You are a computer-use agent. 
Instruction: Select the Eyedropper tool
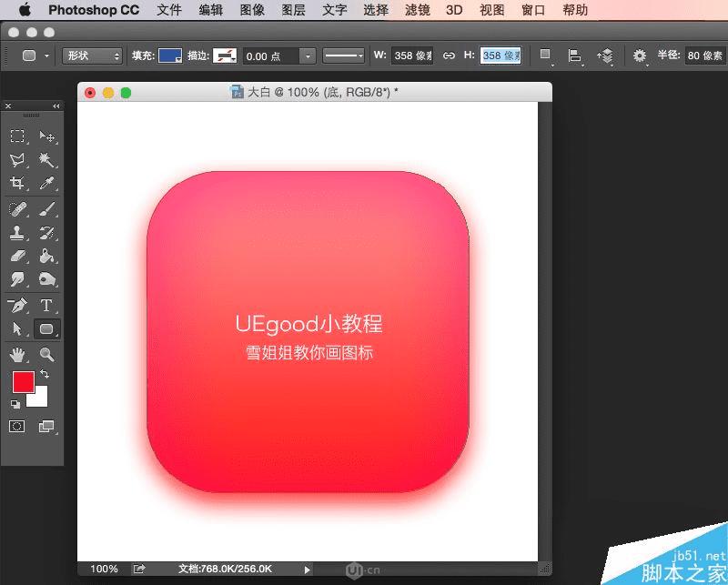point(46,183)
